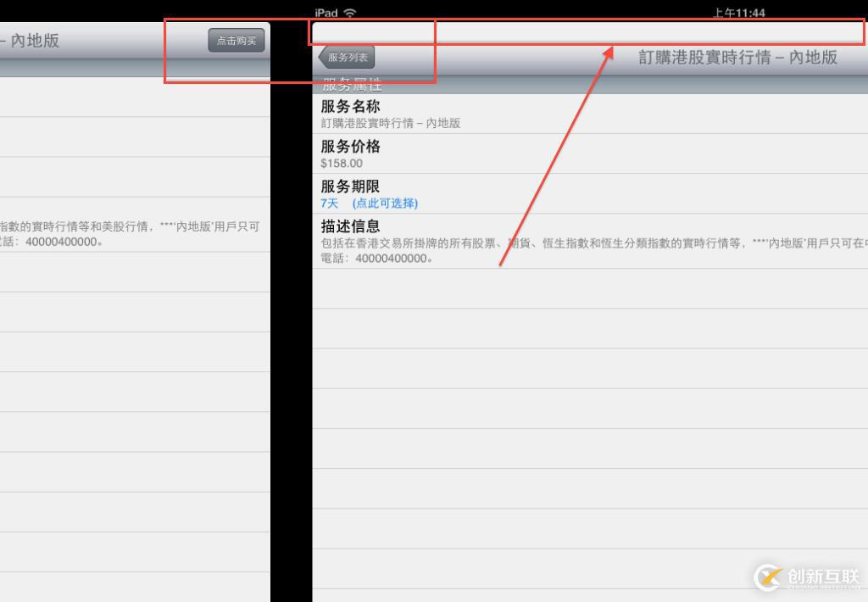Screen dimensions: 868x602
Task: Select the 服务名称 row
Action: [590, 114]
